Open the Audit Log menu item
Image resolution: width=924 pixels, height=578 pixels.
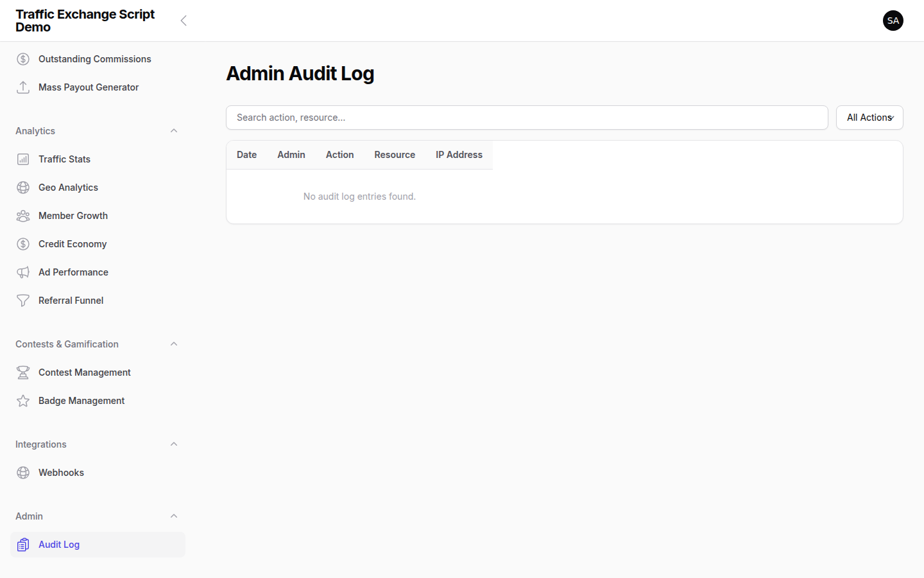pyautogui.click(x=59, y=544)
